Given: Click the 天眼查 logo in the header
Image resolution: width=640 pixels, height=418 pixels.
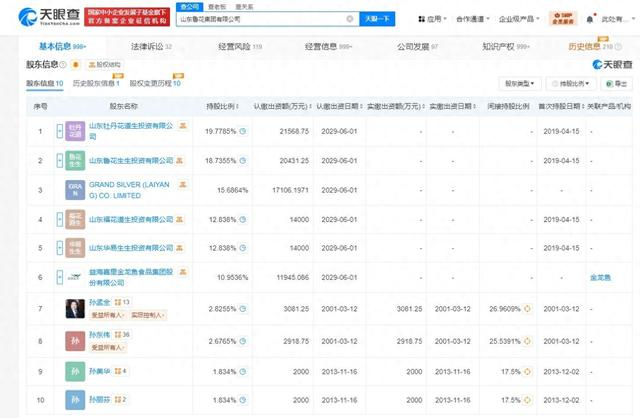Looking at the screenshot, I should point(40,17).
